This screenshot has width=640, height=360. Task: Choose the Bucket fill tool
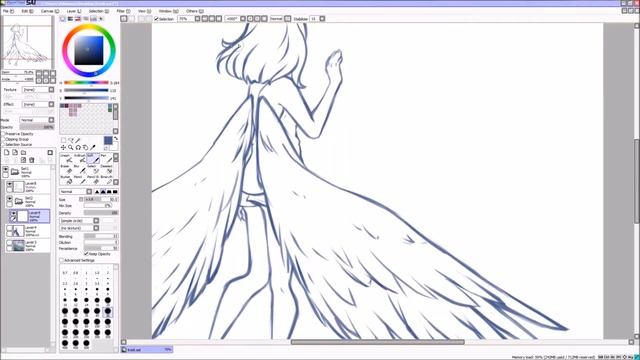click(x=67, y=179)
